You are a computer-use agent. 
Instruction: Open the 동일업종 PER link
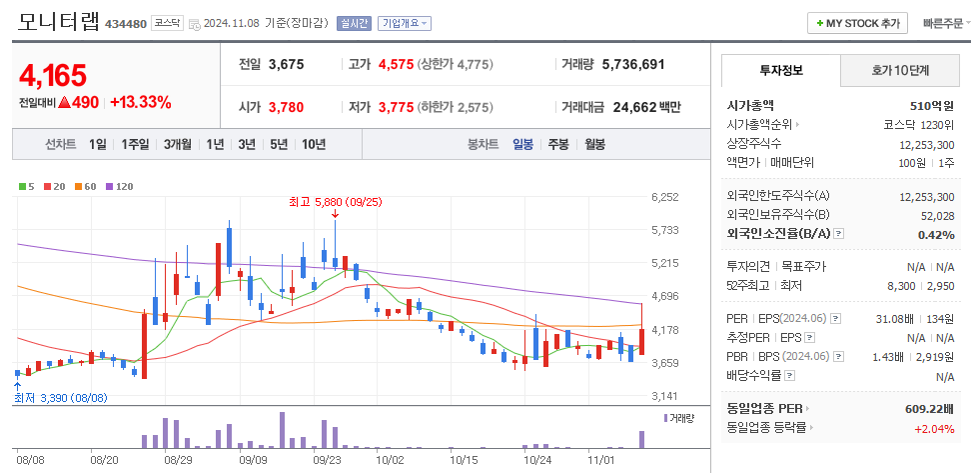(x=768, y=409)
